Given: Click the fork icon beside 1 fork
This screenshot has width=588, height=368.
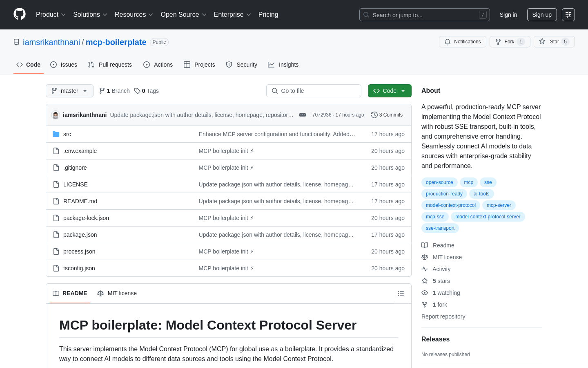Looking at the screenshot, I should pyautogui.click(x=425, y=305).
